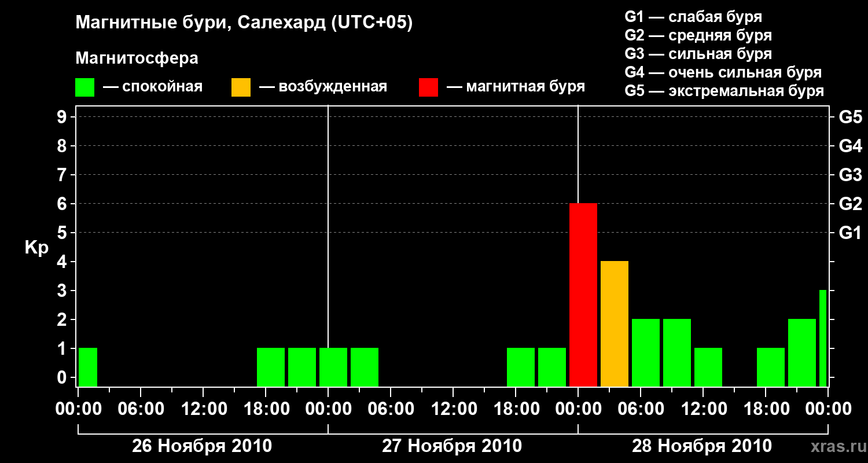Image resolution: width=868 pixels, height=463 pixels.
Task: Select the Kp 1 bar at 18:00 on 28 November
Action: [x=771, y=368]
